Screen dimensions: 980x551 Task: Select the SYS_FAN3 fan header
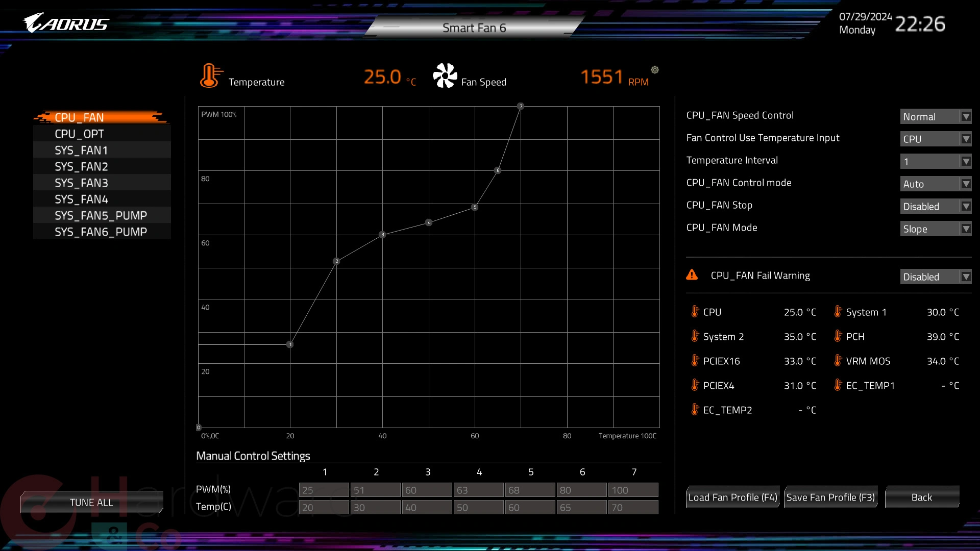(x=80, y=182)
